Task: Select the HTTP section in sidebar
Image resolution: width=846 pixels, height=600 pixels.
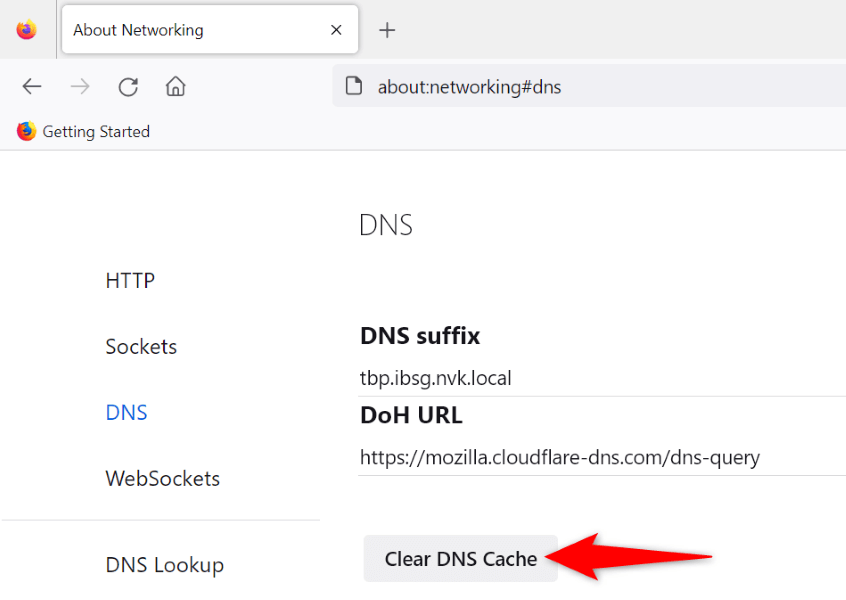Action: 129,281
